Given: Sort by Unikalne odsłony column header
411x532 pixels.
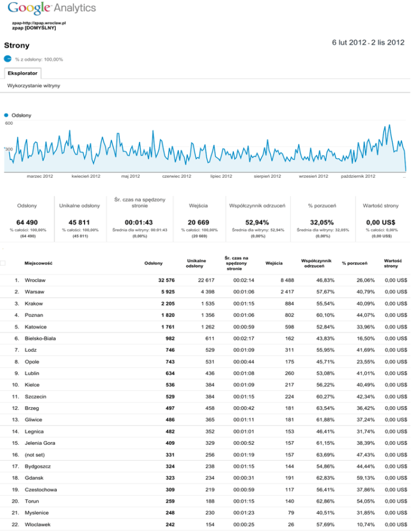Looking at the screenshot, I should click(195, 263).
